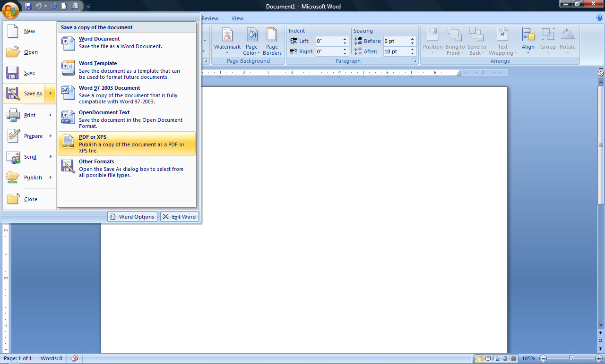Expand the Publish submenu arrow
This screenshot has height=364, width=605.
(51, 178)
